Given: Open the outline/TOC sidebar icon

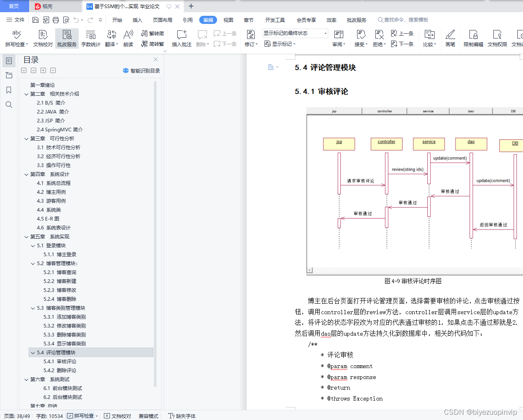Looking at the screenshot, I should (9, 61).
